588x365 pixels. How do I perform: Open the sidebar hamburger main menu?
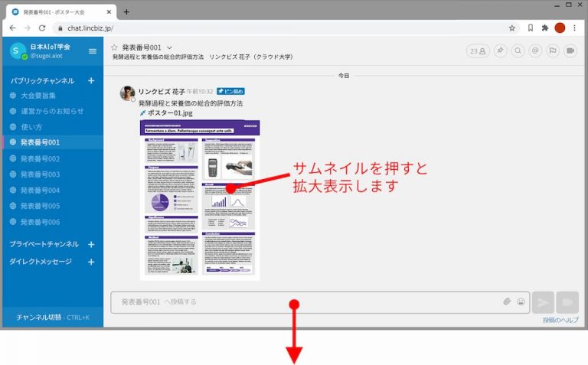93,51
